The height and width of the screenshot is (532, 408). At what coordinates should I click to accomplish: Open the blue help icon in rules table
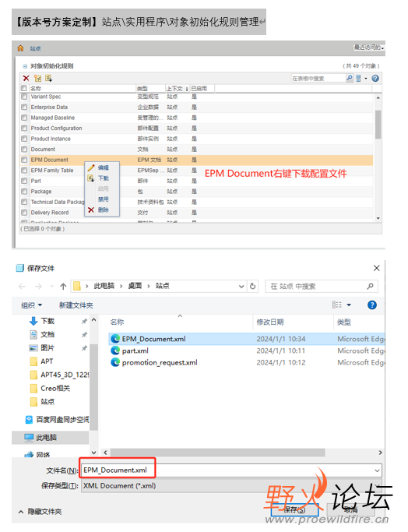[375, 79]
